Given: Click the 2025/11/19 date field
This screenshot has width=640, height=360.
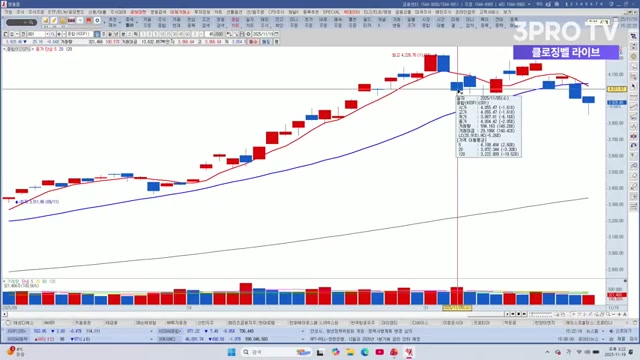Looking at the screenshot, I should pyautogui.click(x=262, y=34).
